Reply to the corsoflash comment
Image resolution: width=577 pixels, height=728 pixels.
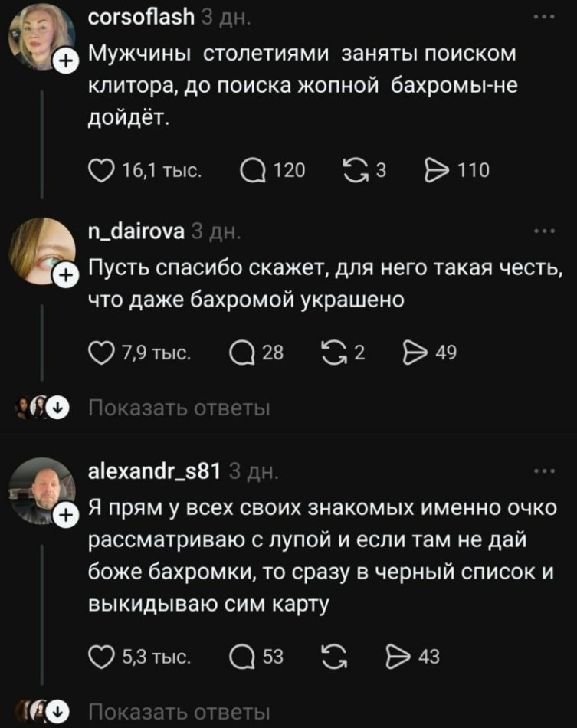tap(252, 169)
